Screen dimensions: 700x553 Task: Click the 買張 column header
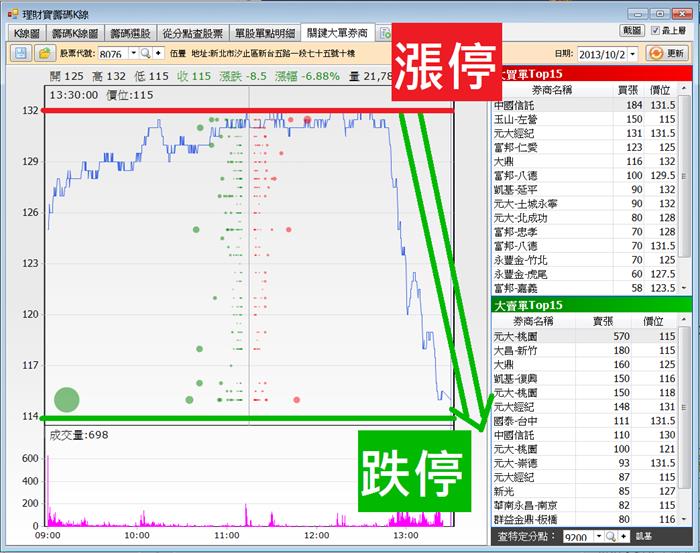click(628, 90)
